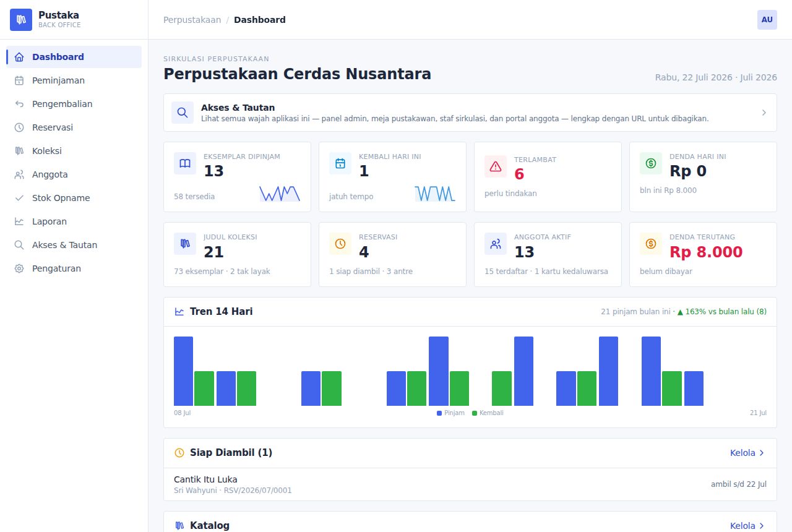Click the Pengembalian return arrow icon

pyautogui.click(x=19, y=104)
